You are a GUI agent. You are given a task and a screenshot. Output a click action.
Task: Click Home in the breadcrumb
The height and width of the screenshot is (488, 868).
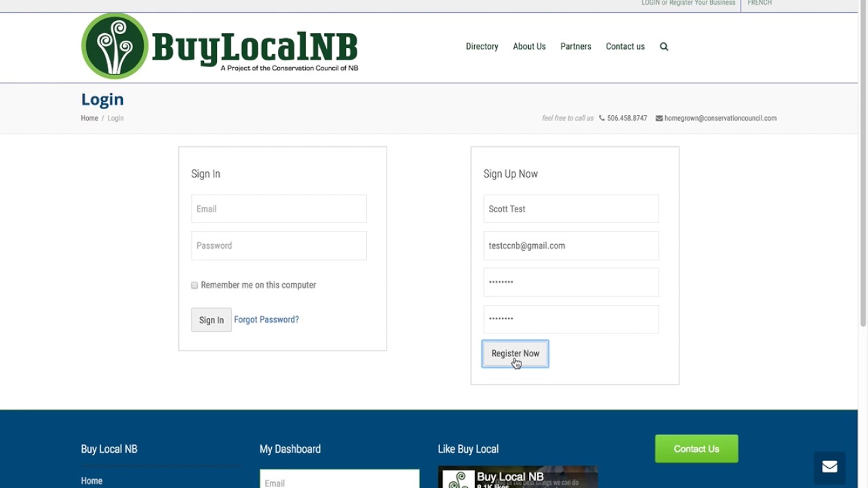tap(90, 118)
